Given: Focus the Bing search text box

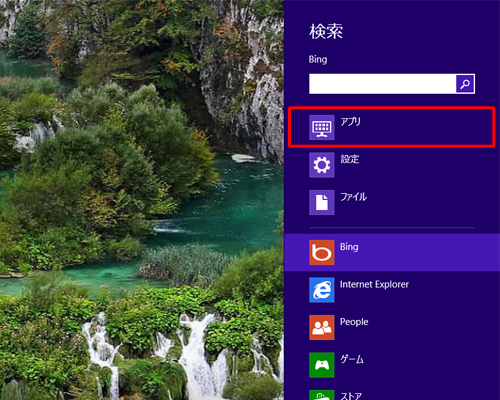Looking at the screenshot, I should (382, 84).
